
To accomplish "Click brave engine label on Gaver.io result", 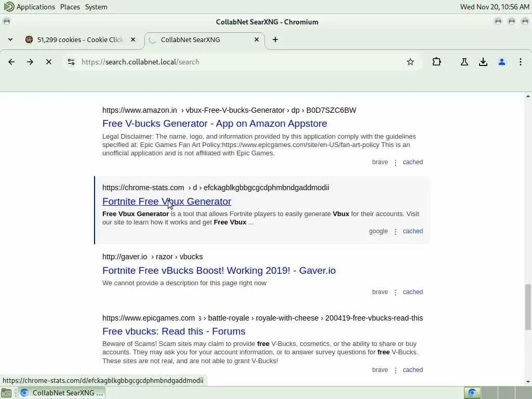I will click(380, 292).
